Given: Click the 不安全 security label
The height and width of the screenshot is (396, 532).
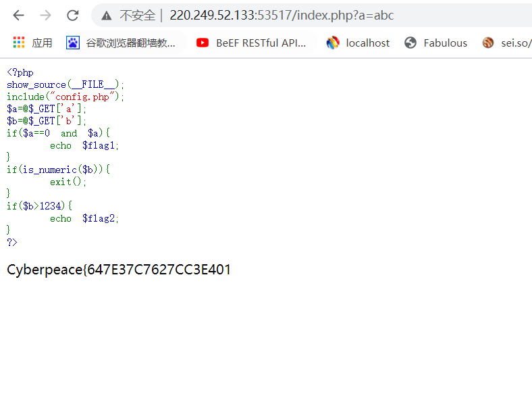Looking at the screenshot, I should tap(138, 16).
